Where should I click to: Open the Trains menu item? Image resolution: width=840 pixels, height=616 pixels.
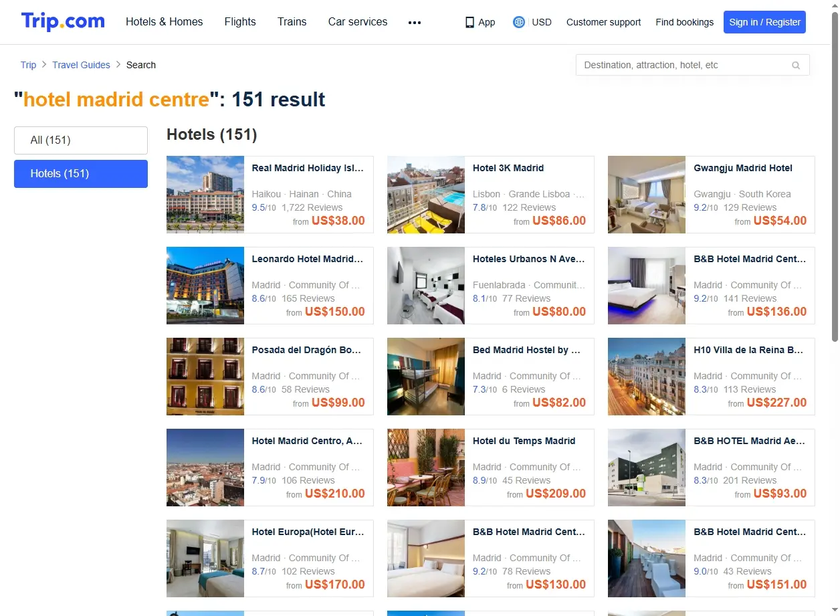(x=292, y=21)
